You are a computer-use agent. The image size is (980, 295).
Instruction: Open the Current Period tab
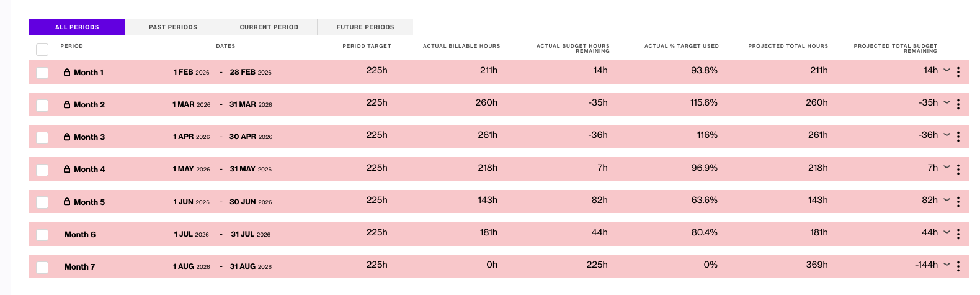(269, 27)
